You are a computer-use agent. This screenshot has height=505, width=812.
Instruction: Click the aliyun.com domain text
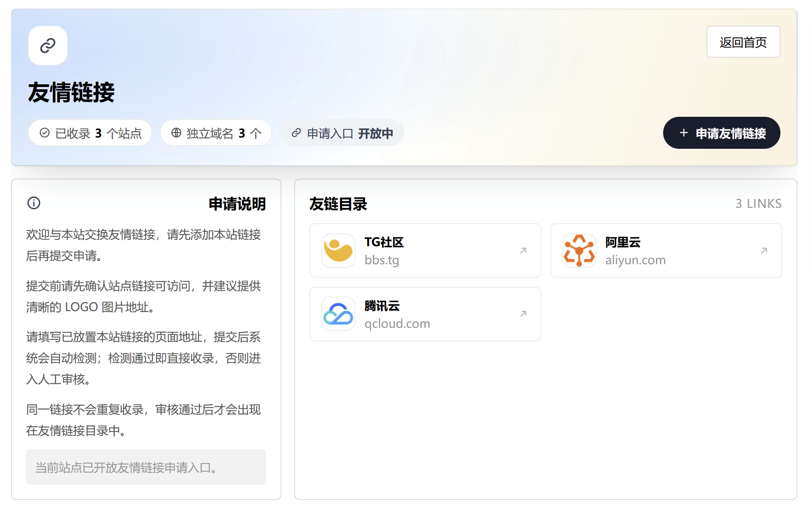click(x=636, y=260)
